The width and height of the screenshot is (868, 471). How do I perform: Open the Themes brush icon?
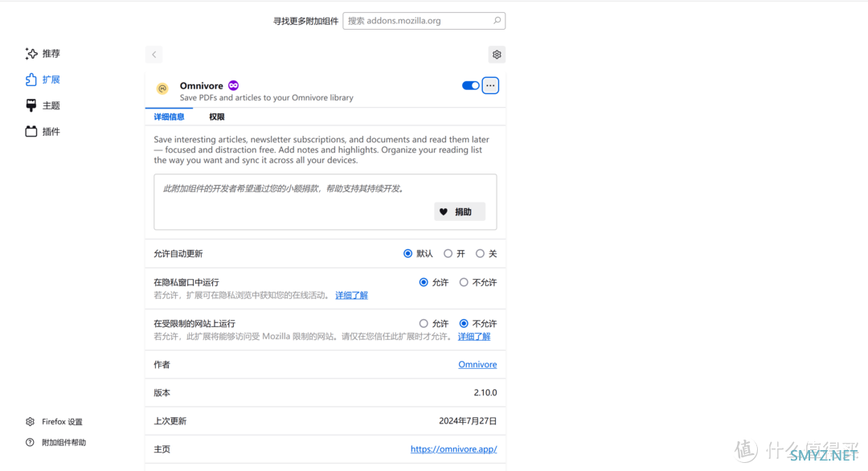pyautogui.click(x=31, y=105)
